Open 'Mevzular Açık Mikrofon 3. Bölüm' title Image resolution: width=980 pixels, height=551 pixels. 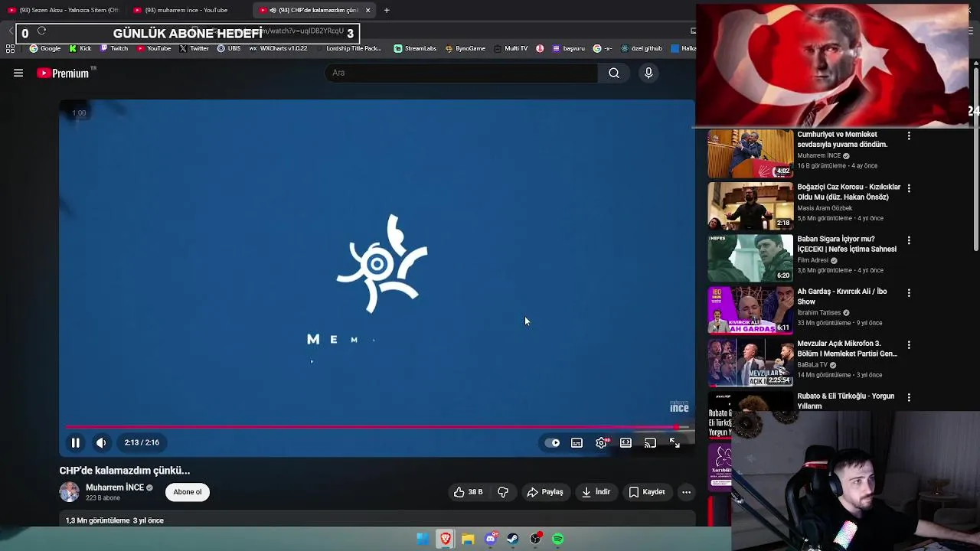[x=847, y=349]
